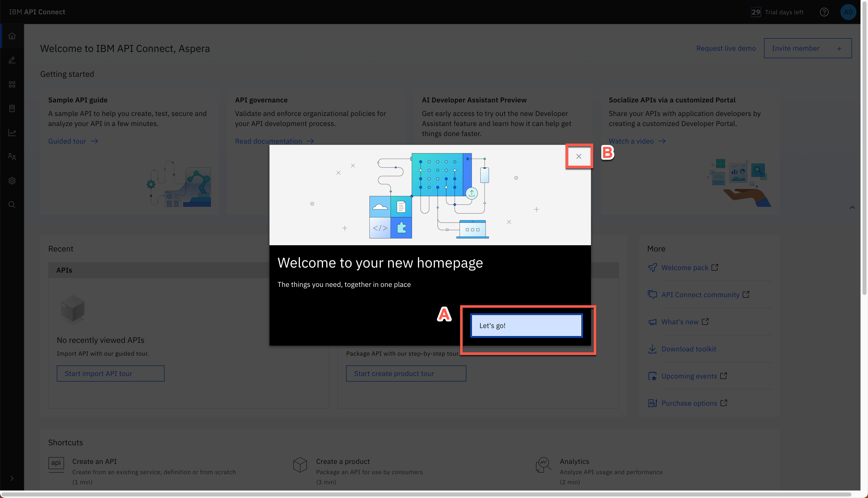Open the Analytics chart icon in sidebar
Image resolution: width=868 pixels, height=498 pixels.
point(12,133)
